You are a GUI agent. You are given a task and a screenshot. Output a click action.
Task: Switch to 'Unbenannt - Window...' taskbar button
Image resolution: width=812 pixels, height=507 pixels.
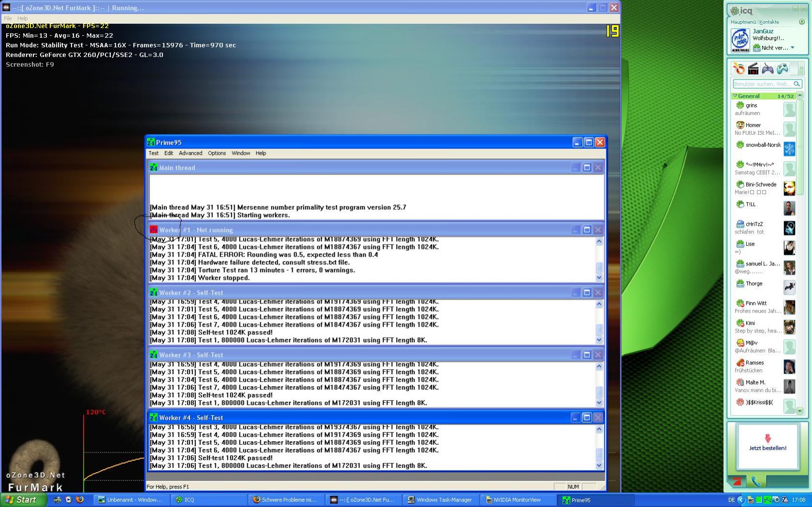coord(132,500)
